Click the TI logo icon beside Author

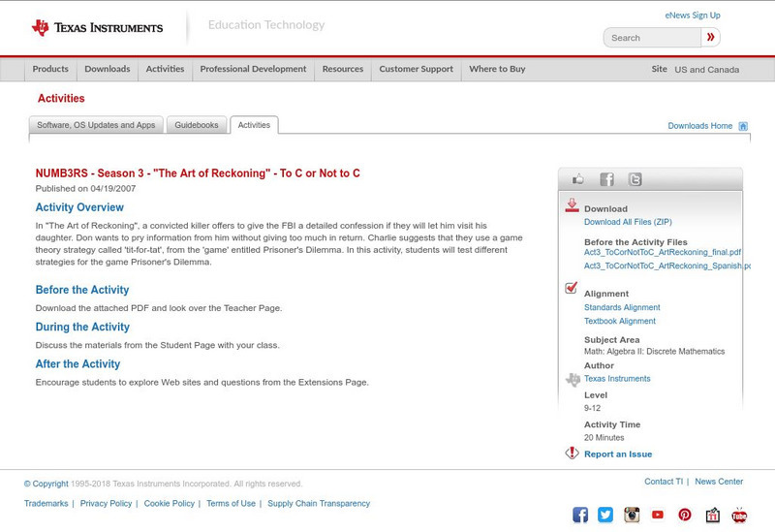pyautogui.click(x=573, y=379)
